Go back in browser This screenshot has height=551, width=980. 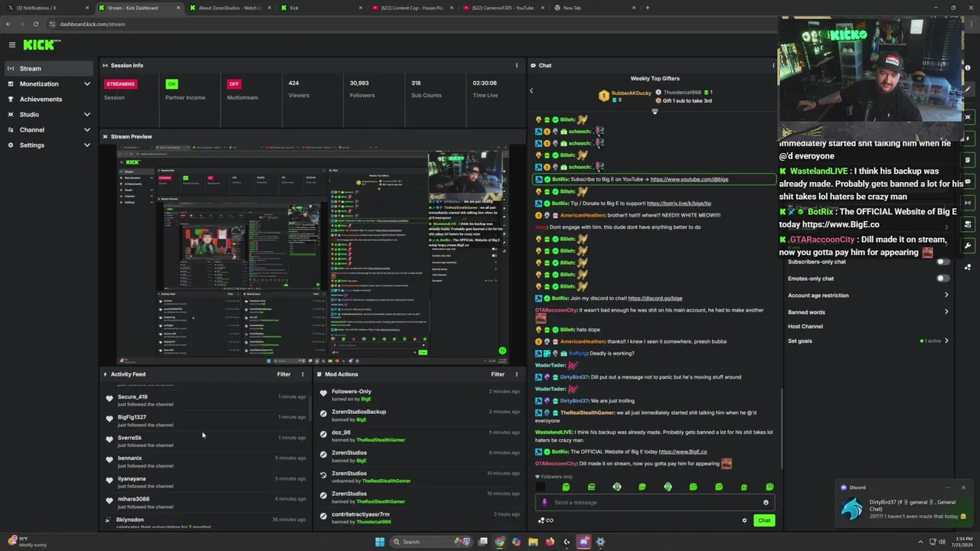pos(9,24)
